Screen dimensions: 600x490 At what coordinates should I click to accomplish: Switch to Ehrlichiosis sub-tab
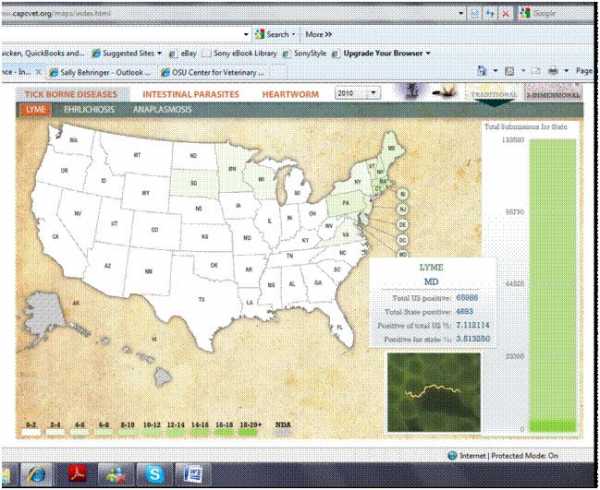[x=85, y=108]
